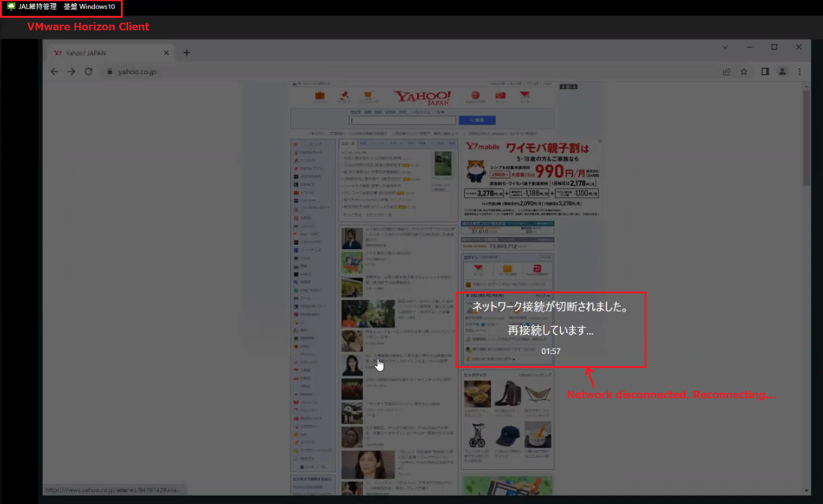Open Chrome side panel
The height and width of the screenshot is (504, 823).
(x=765, y=71)
